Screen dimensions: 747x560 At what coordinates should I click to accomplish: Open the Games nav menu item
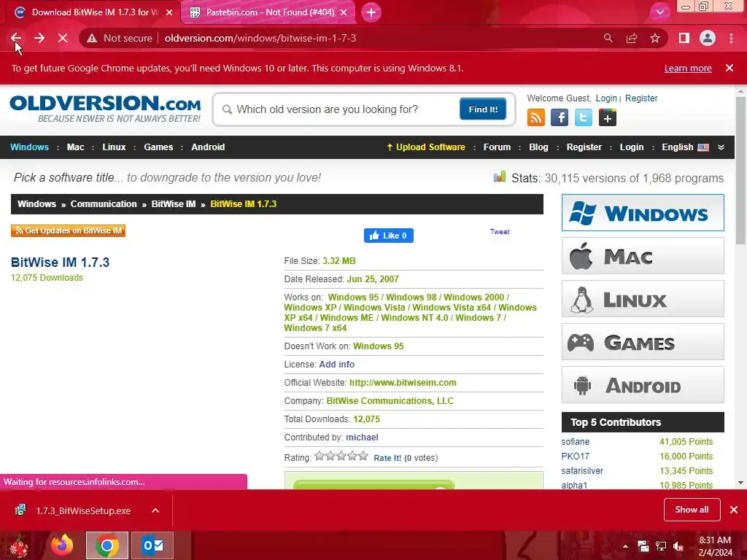click(158, 147)
